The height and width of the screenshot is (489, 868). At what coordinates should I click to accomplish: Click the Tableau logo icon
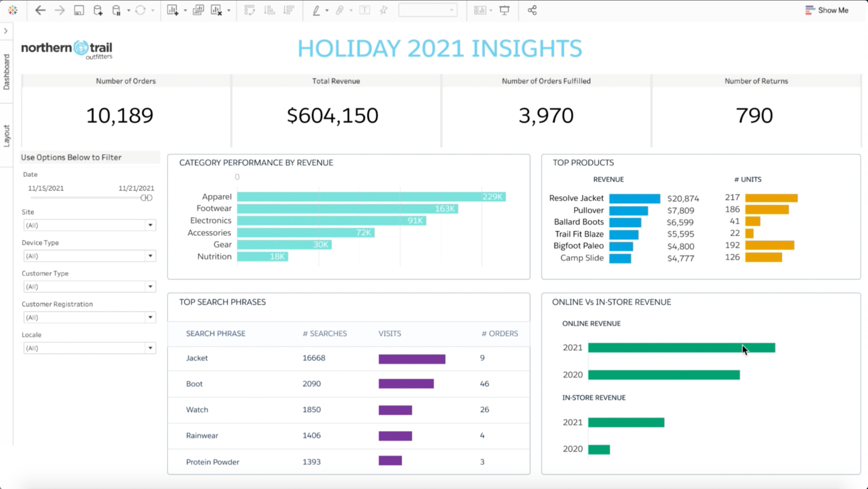click(12, 10)
